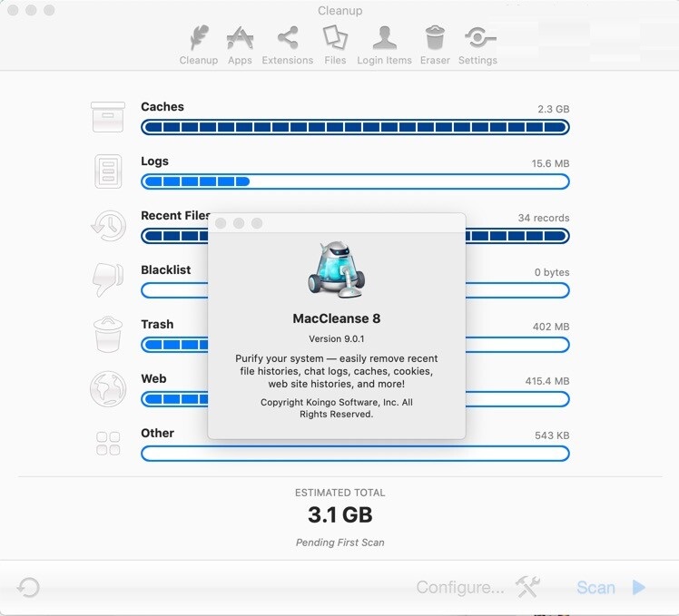The width and height of the screenshot is (679, 616).
Task: Close the MacCleanse about dialog
Action: [x=221, y=223]
